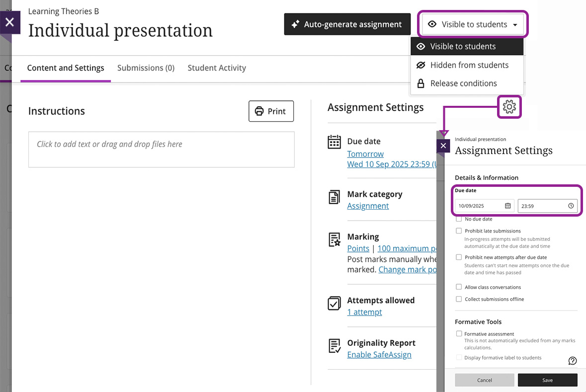
Task: Open the Assignment Settings gear icon
Action: click(x=509, y=106)
